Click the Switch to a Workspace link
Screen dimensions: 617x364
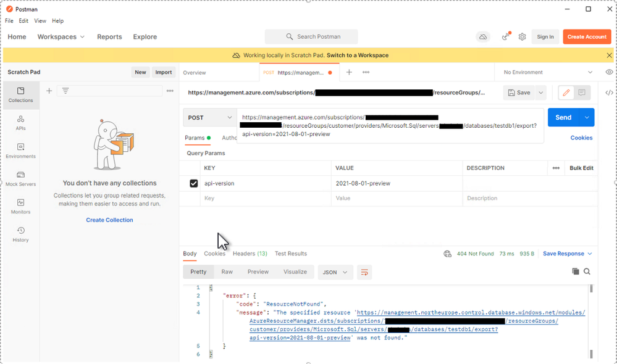(358, 56)
